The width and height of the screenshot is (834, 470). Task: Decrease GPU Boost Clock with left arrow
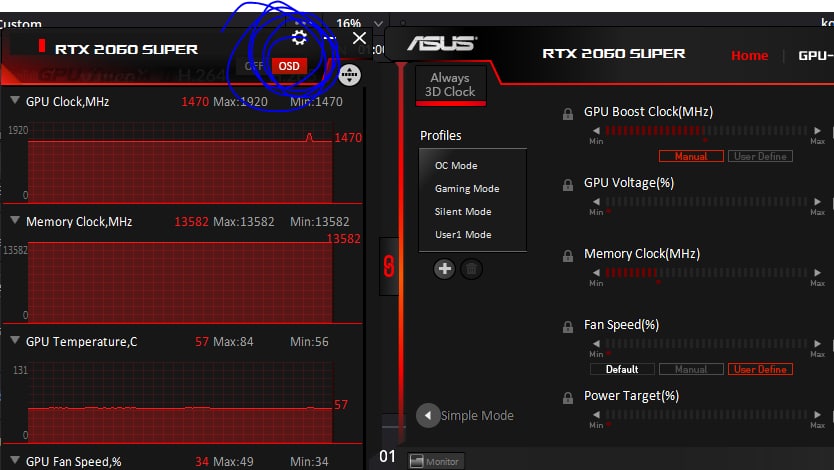[x=596, y=130]
